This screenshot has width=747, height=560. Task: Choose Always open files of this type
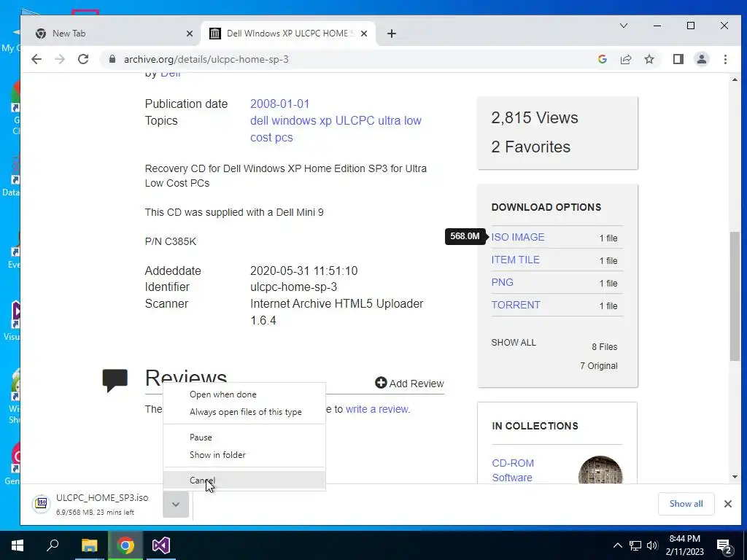[244, 412]
